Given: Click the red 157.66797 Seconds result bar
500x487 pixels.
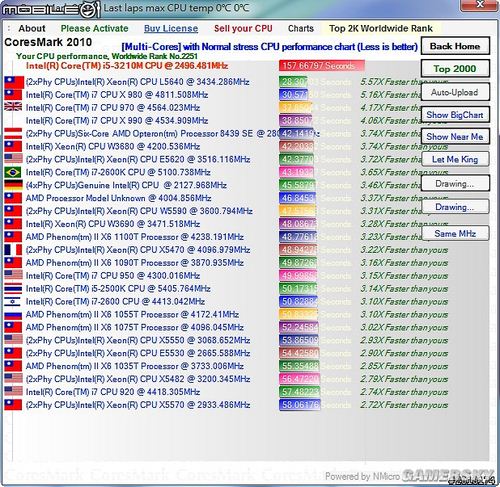Looking at the screenshot, I should [322, 66].
